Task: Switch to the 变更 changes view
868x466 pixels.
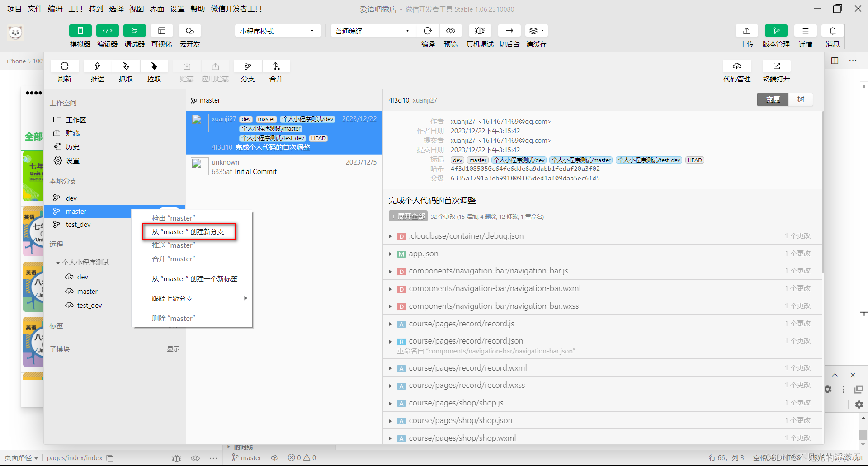Action: pyautogui.click(x=773, y=99)
